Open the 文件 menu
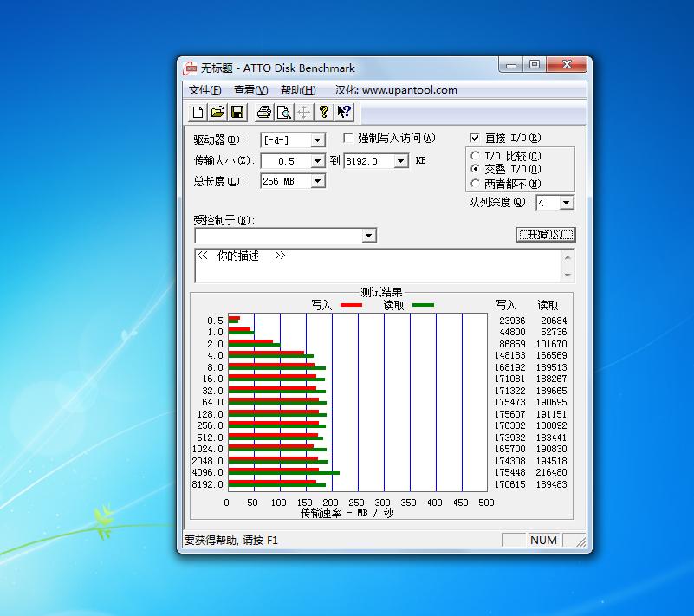694x616 pixels. pyautogui.click(x=203, y=89)
